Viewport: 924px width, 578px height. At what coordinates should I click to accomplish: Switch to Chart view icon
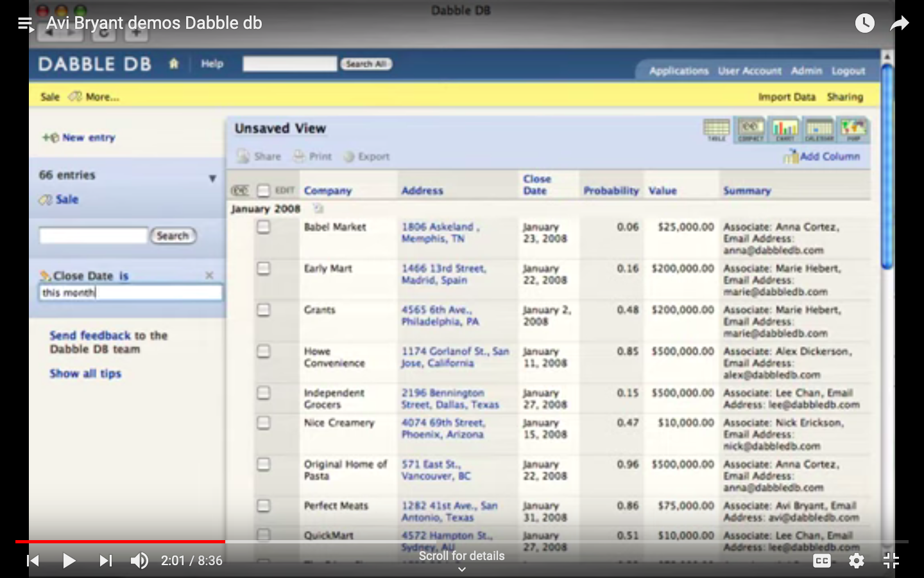pyautogui.click(x=784, y=130)
